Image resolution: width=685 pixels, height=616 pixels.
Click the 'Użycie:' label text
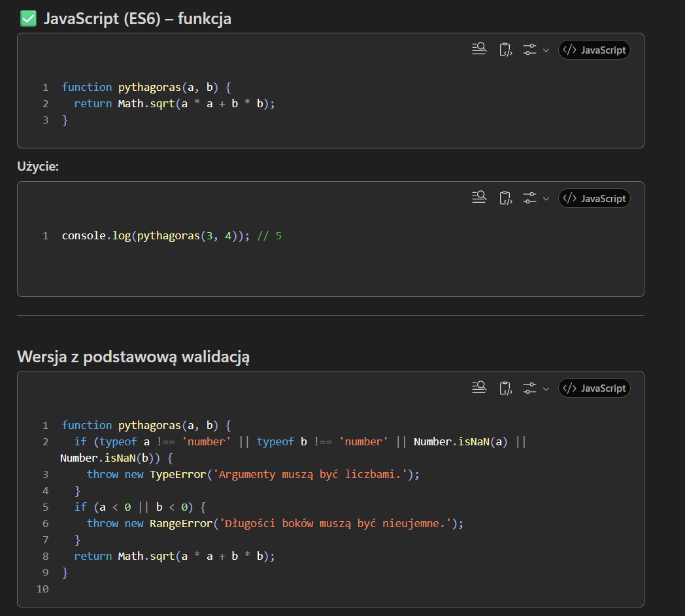[38, 167]
